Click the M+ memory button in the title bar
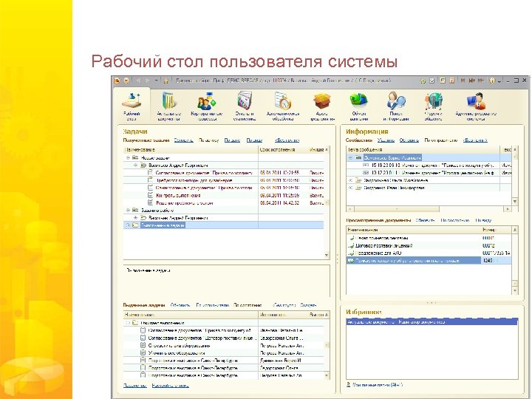The width and height of the screenshot is (532, 399). 471,81
